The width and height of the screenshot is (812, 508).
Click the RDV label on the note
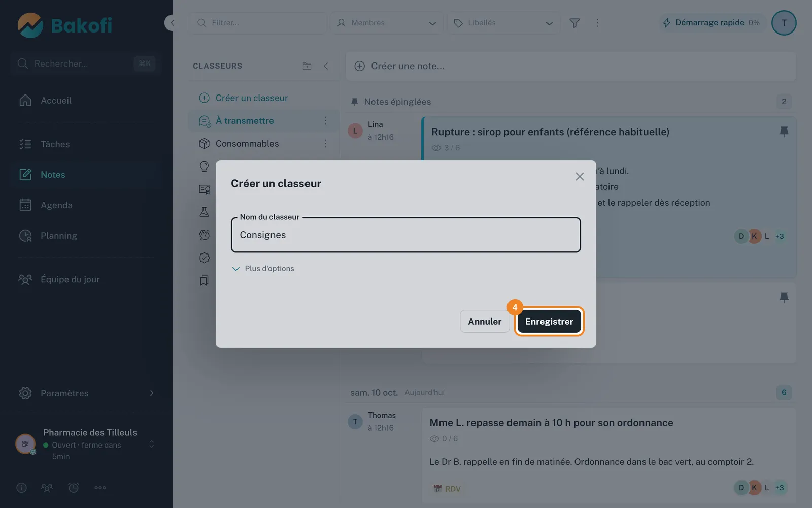click(447, 489)
